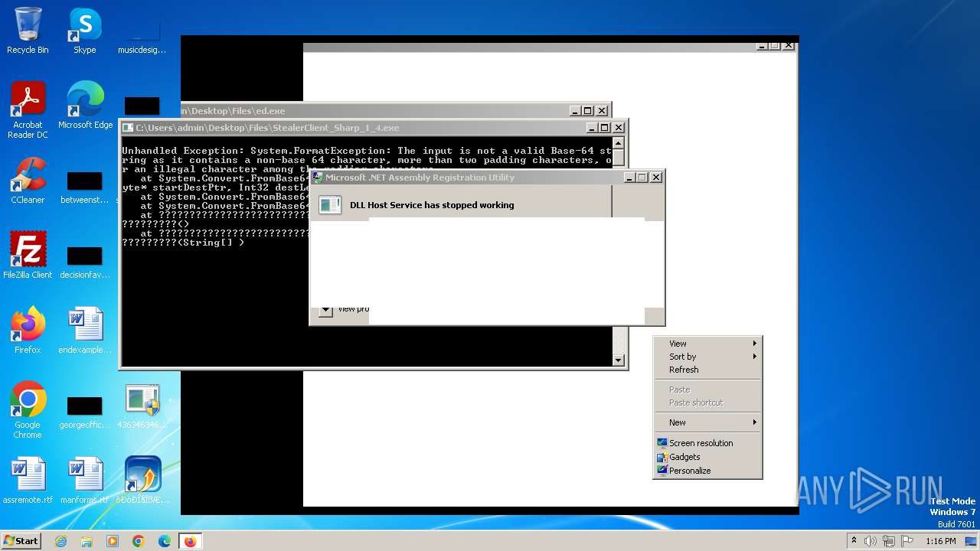
Task: Choose Refresh from the context menu
Action: (707, 370)
